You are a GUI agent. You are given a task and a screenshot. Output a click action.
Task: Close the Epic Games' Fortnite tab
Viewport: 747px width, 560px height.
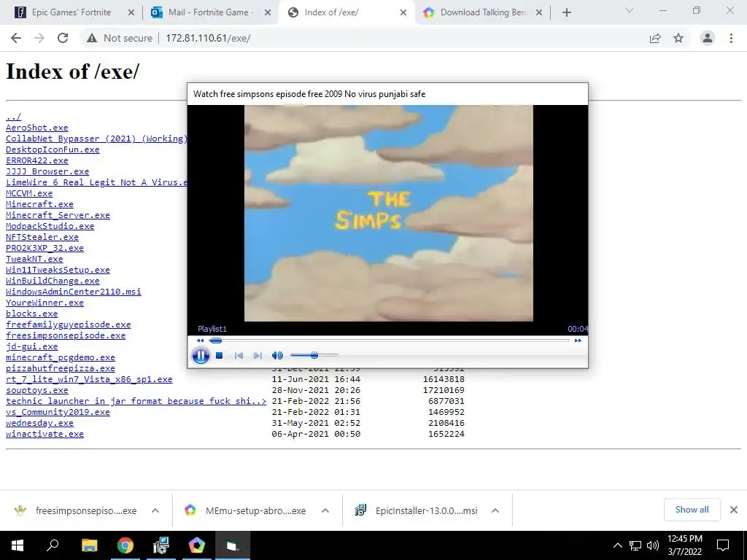[x=131, y=13]
